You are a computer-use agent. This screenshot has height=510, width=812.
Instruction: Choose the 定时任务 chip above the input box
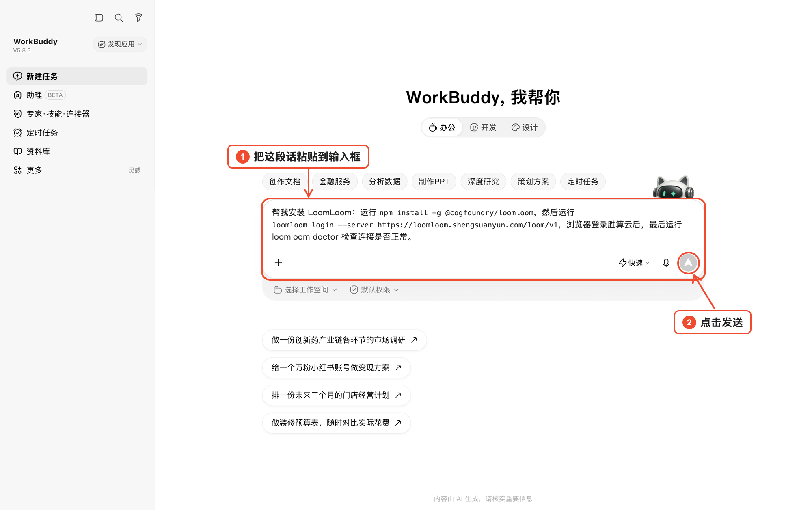pos(583,182)
